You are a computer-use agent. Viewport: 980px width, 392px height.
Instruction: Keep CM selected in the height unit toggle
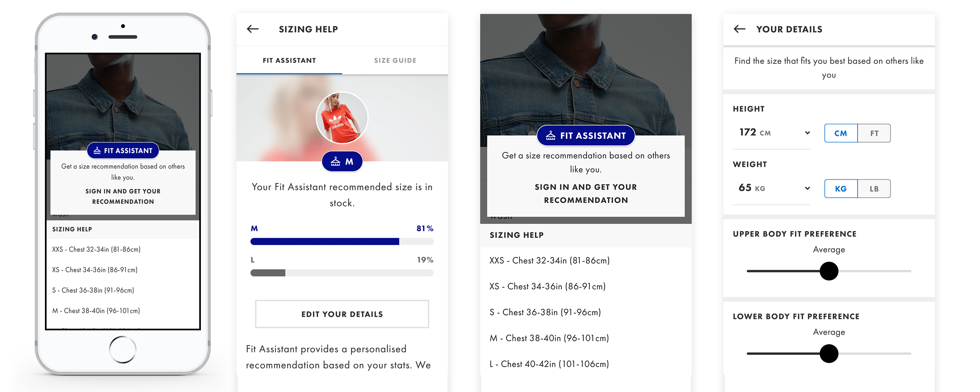coord(841,133)
